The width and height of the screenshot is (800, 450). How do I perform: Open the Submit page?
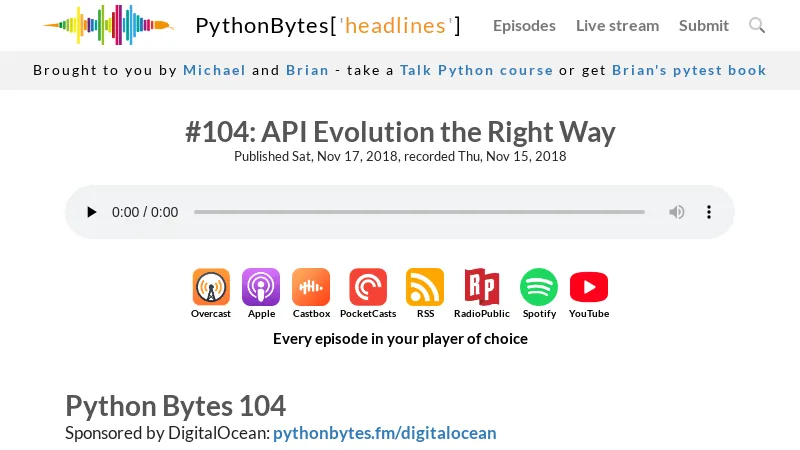[704, 25]
